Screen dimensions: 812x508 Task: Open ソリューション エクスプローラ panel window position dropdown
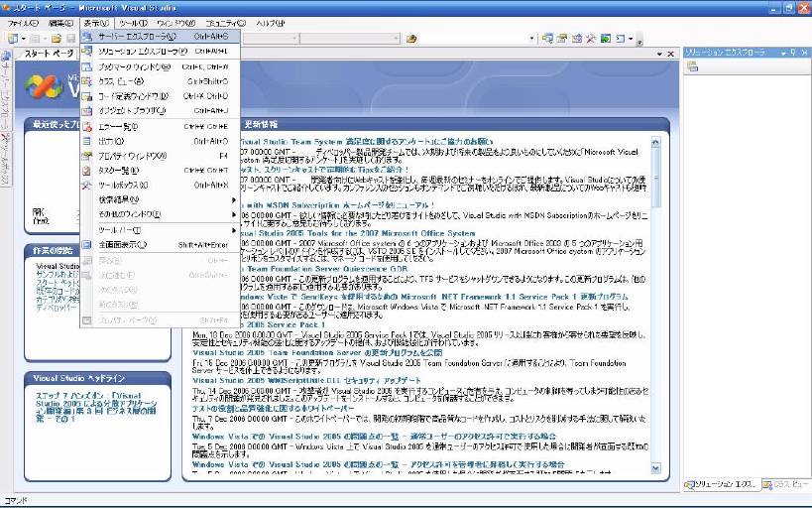coord(783,53)
